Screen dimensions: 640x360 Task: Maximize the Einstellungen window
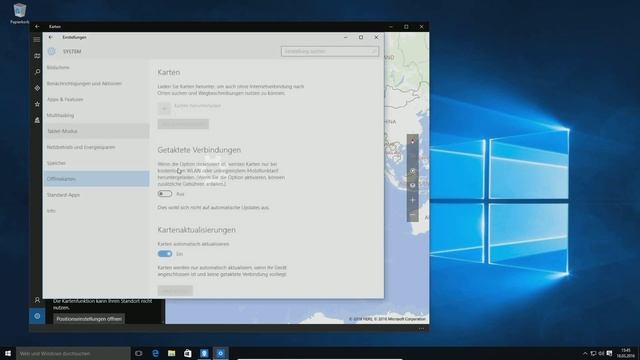tap(361, 37)
